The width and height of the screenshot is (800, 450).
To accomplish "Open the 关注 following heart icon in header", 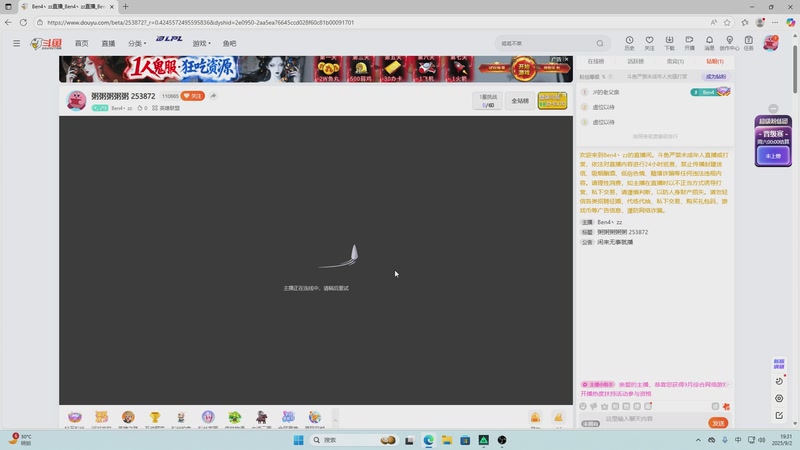I will tap(649, 43).
